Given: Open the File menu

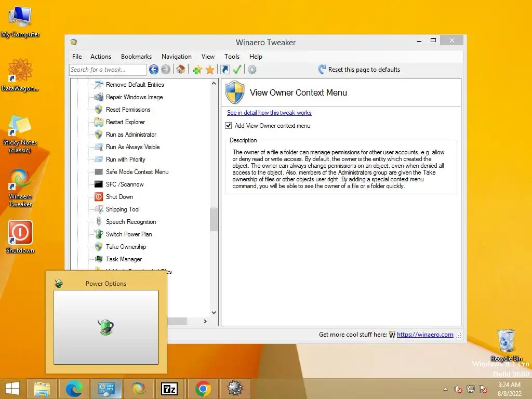Looking at the screenshot, I should click(77, 57).
